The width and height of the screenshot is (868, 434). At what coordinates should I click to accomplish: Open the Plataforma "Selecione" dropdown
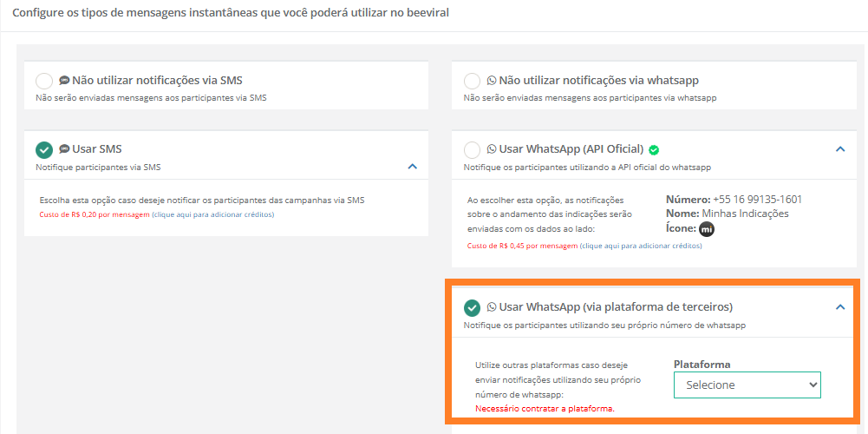click(x=747, y=385)
